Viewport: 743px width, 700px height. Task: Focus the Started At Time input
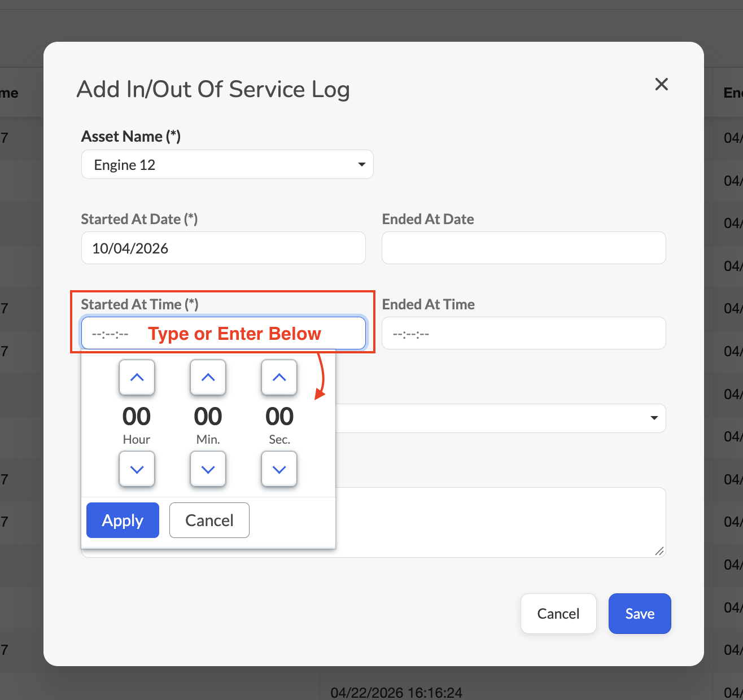[224, 333]
